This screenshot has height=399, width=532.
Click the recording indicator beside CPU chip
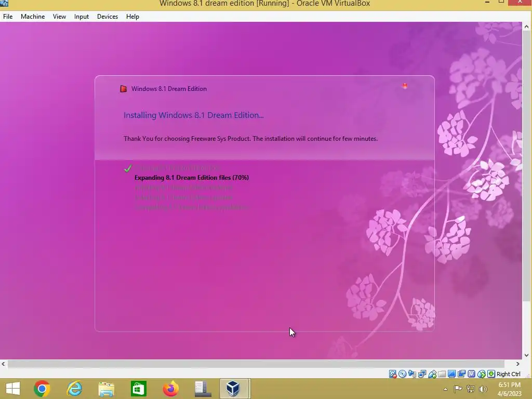click(461, 374)
